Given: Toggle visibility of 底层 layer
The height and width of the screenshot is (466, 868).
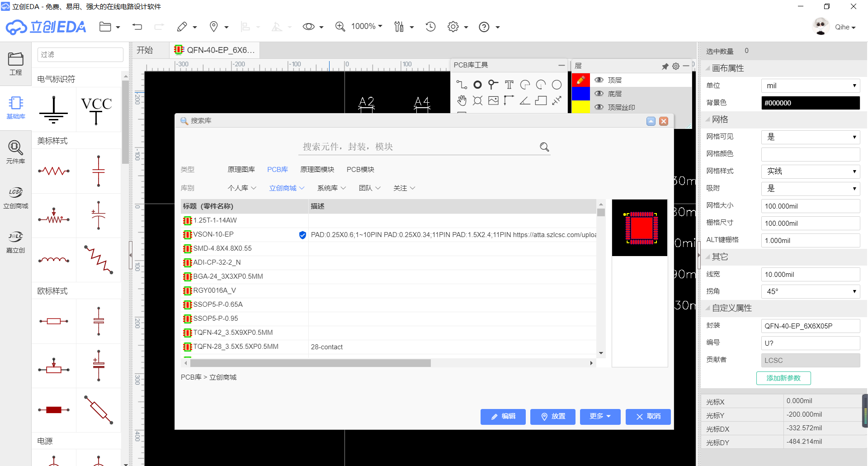Looking at the screenshot, I should (x=599, y=94).
